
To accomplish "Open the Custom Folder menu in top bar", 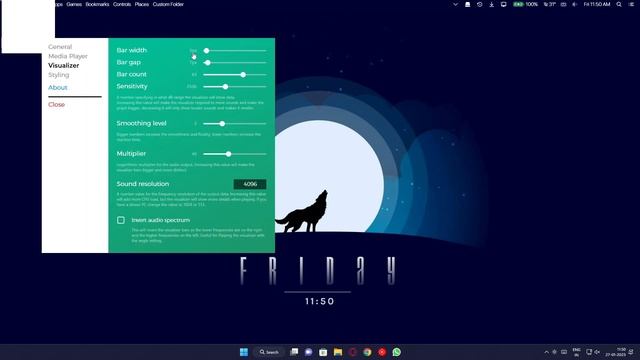I will coord(168,4).
